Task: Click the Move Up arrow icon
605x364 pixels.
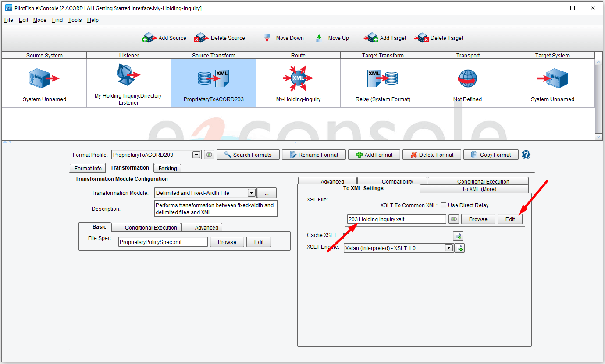Action: [319, 38]
